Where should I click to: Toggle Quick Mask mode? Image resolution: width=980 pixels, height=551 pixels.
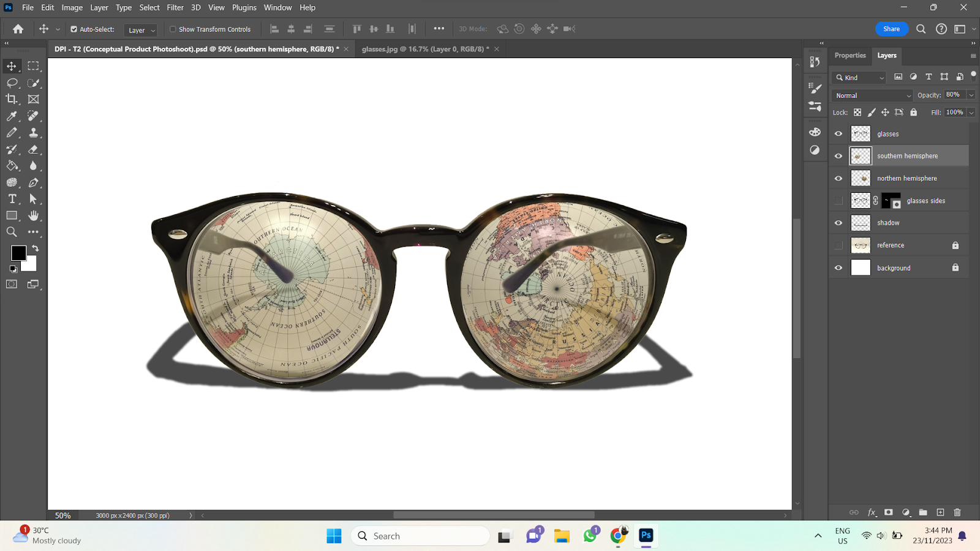click(x=12, y=284)
